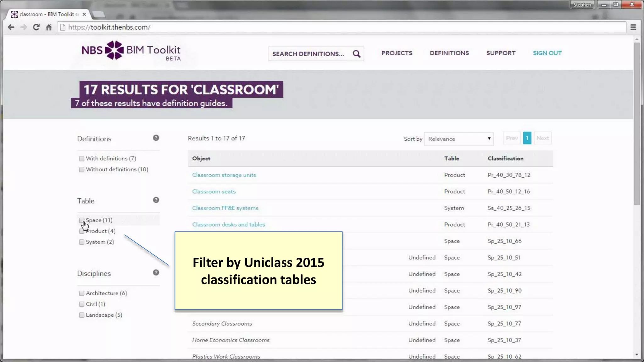Click classification Ss_40_25_26_15
The image size is (644, 362).
pos(509,208)
